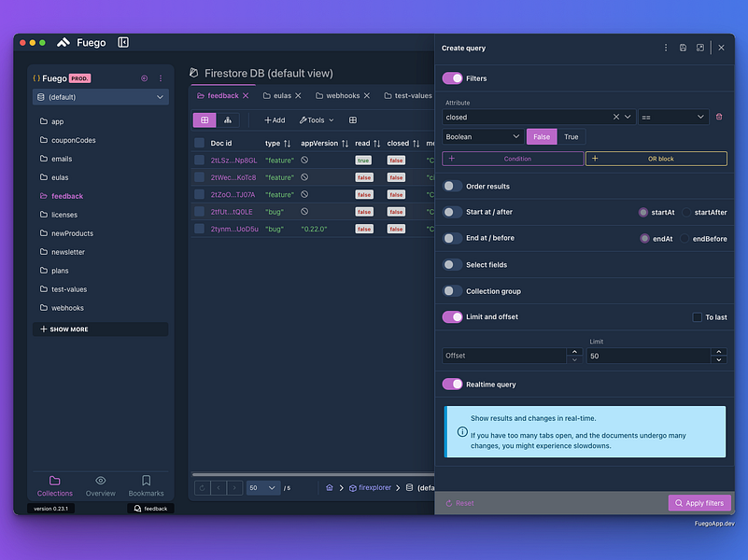Image resolution: width=748 pixels, height=560 pixels.
Task: Save the query using the save icon
Action: coord(684,48)
